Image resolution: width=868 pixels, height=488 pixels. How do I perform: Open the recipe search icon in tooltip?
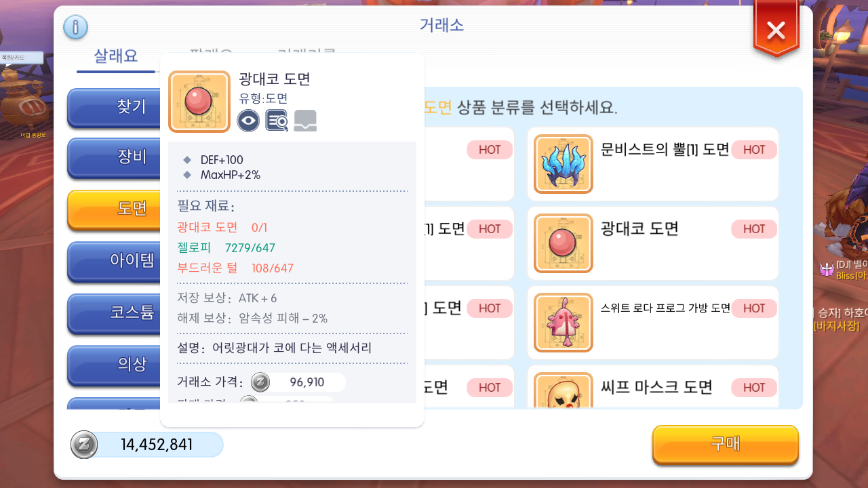(277, 121)
